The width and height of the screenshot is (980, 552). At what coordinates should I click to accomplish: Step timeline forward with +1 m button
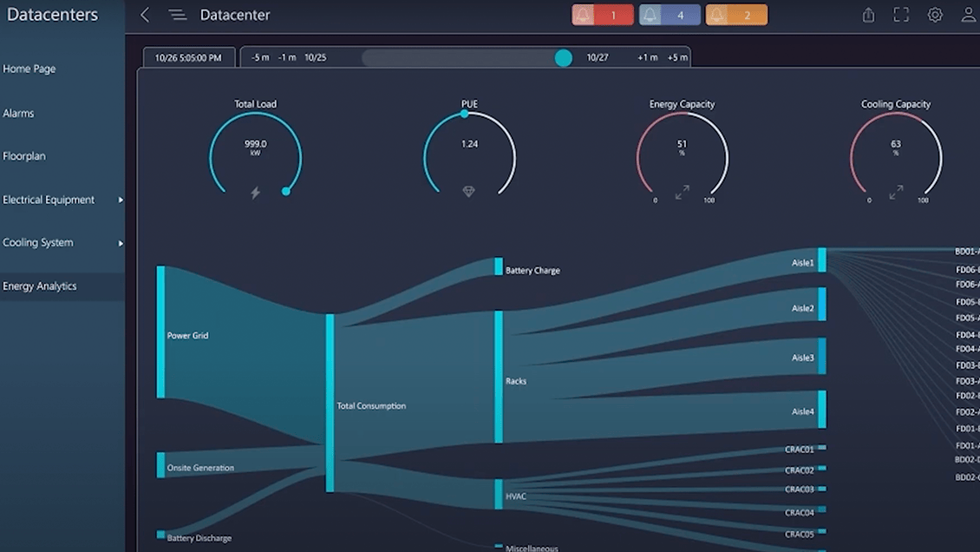(648, 57)
